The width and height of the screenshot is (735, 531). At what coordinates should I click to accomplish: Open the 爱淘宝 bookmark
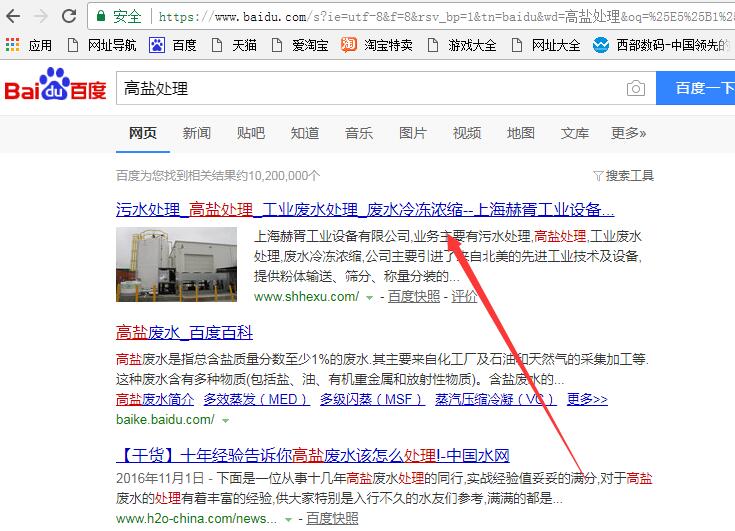point(300,45)
